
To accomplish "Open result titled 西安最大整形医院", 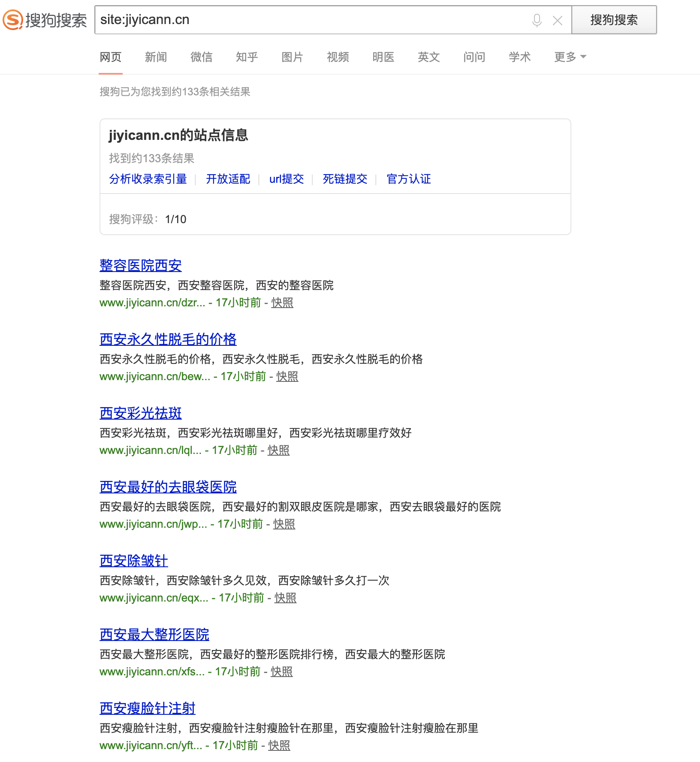I will click(x=154, y=635).
